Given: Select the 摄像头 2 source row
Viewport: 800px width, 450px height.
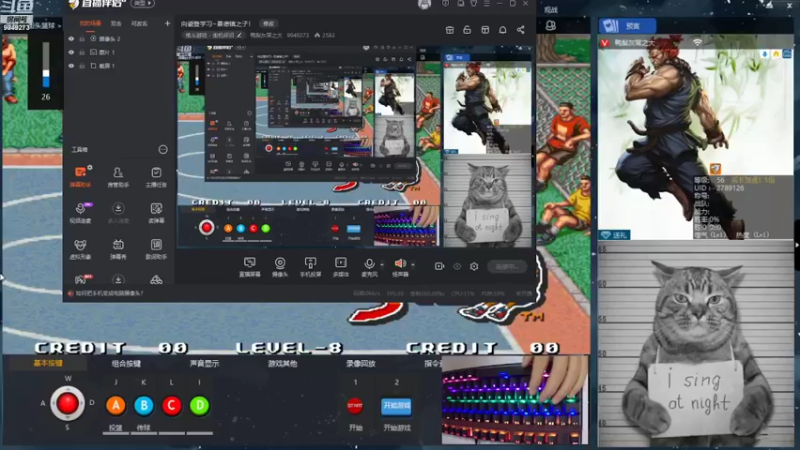Looking at the screenshot, I should 118,39.
